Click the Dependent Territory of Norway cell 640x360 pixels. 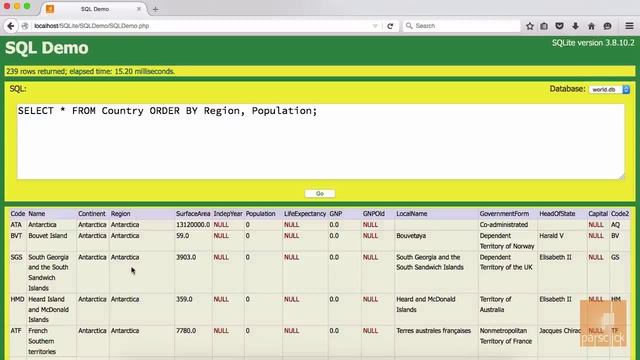coord(507,241)
